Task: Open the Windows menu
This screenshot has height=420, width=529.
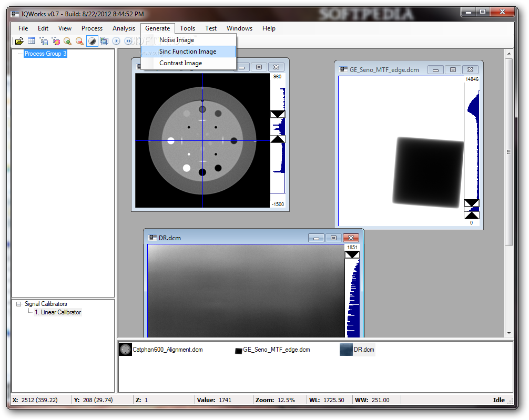Action: (x=239, y=28)
